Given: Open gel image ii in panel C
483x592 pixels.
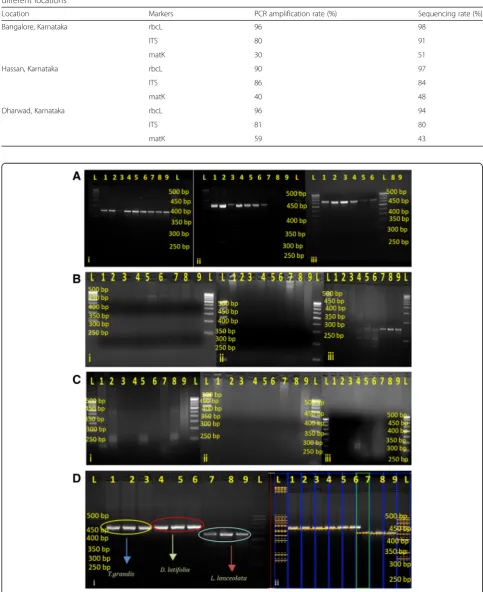Looking at the screenshot, I should pyautogui.click(x=261, y=419).
